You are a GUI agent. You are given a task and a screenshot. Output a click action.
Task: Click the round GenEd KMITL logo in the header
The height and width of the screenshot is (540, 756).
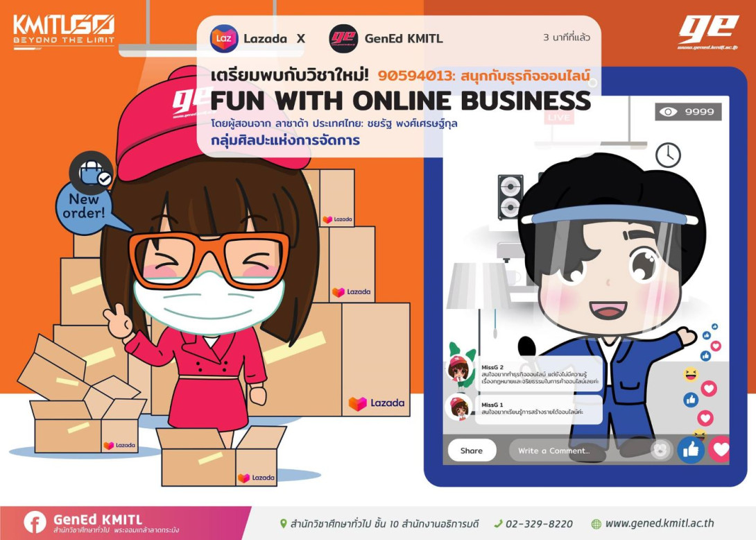click(343, 39)
